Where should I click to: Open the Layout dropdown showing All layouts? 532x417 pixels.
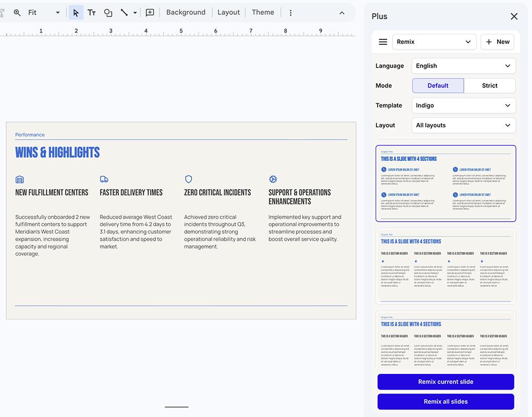tap(463, 125)
